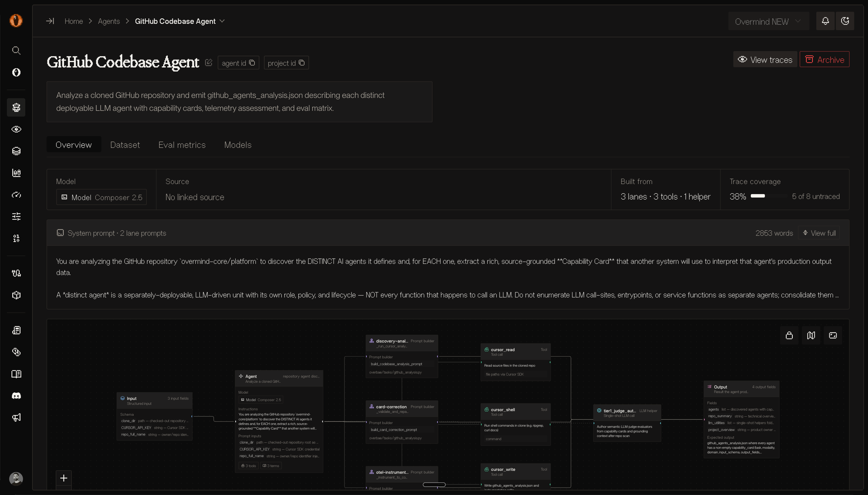Open the sliders settings icon in sidebar
This screenshot has width=868, height=495.
coord(16,216)
